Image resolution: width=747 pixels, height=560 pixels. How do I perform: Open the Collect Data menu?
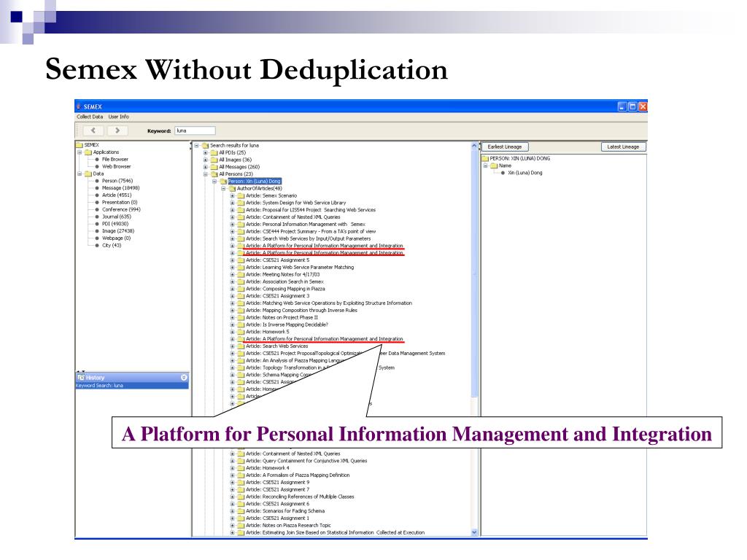[x=90, y=117]
